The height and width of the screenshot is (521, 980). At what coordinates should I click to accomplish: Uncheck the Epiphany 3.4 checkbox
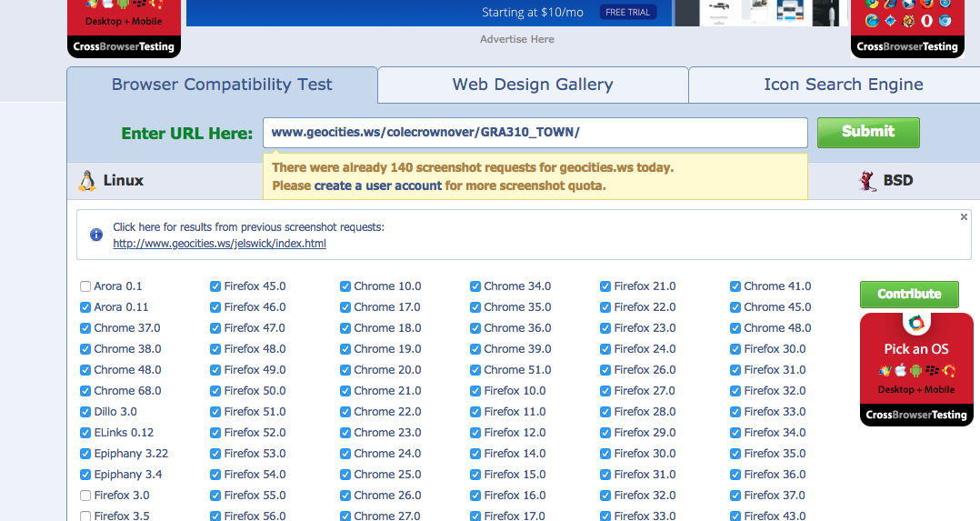[x=85, y=474]
